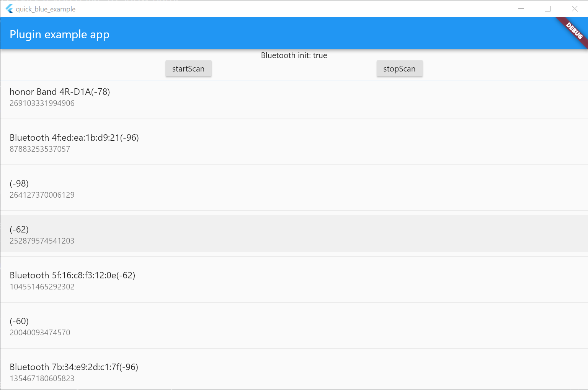Click the quick_blue_example window title

click(45, 9)
